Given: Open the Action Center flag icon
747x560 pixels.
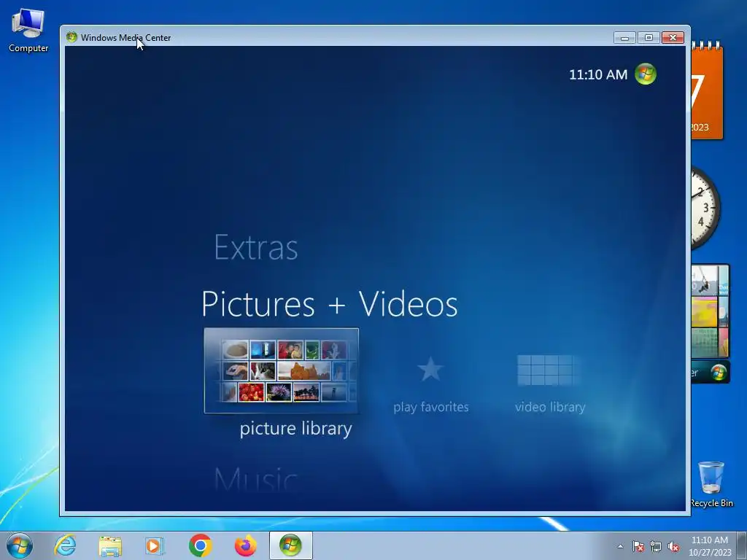Looking at the screenshot, I should point(638,547).
